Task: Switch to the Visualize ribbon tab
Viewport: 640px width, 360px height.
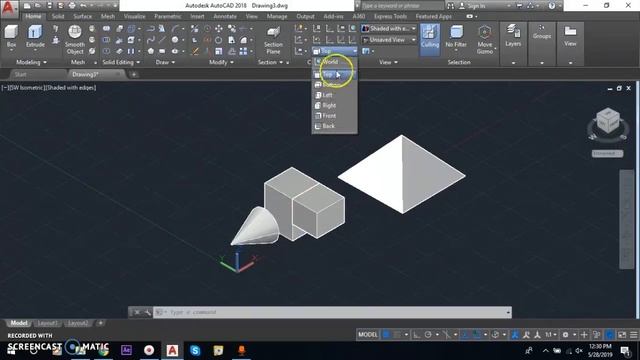Action: pos(134,16)
